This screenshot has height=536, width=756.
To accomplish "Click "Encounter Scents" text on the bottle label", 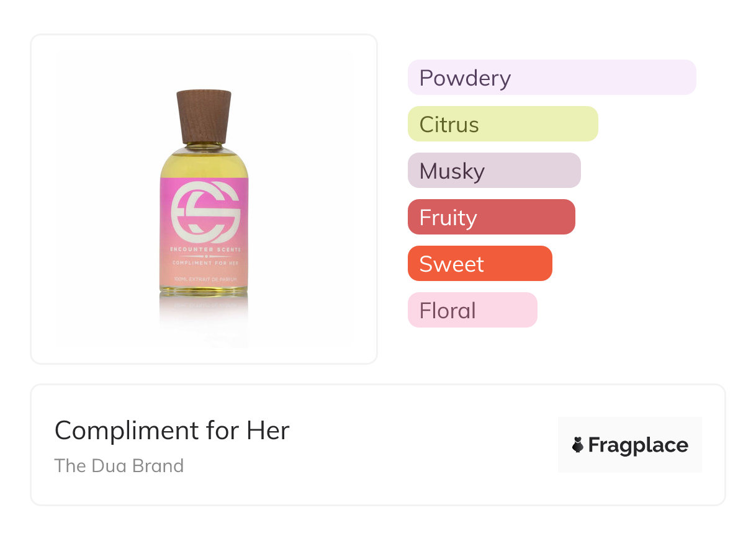I will pyautogui.click(x=205, y=249).
